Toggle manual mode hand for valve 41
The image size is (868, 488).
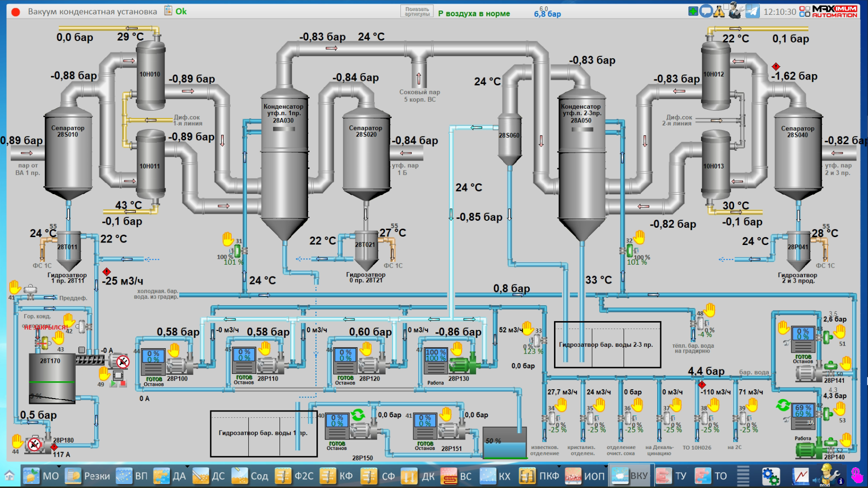15,286
